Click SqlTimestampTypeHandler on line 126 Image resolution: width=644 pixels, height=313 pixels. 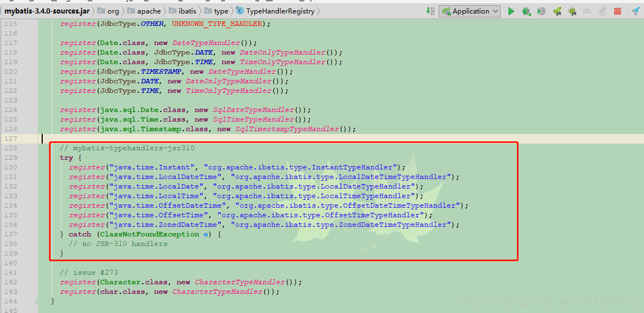(287, 129)
